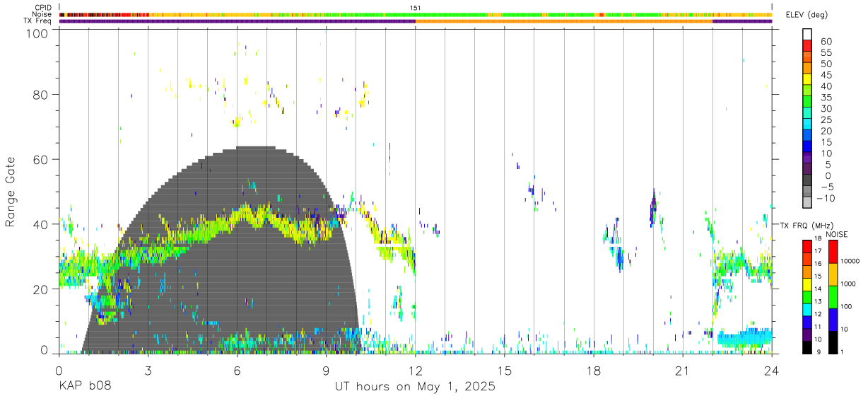
Task: Click the TX Freq row label
Action: (37, 21)
